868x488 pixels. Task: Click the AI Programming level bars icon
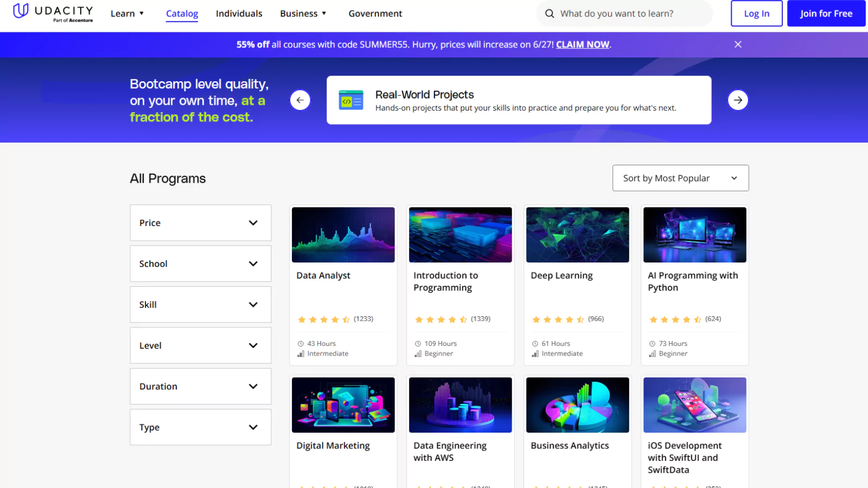click(652, 354)
